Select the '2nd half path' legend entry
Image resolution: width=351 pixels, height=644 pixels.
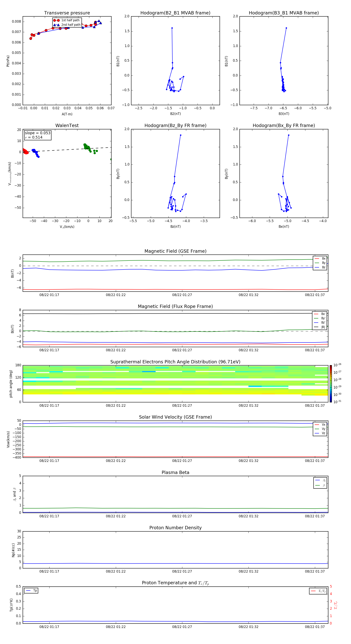pos(67,25)
